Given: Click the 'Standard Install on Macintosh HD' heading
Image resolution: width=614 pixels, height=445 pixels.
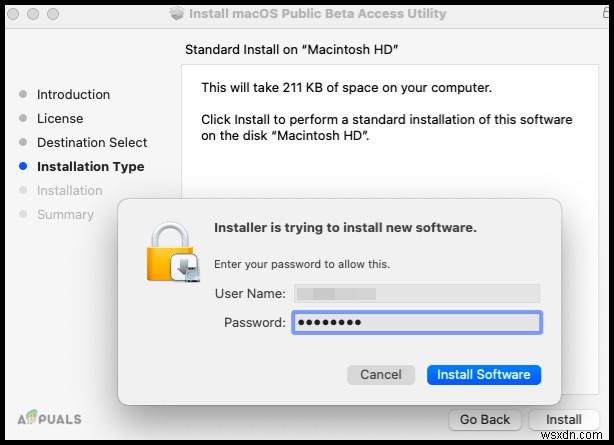Looking at the screenshot, I should [x=292, y=50].
